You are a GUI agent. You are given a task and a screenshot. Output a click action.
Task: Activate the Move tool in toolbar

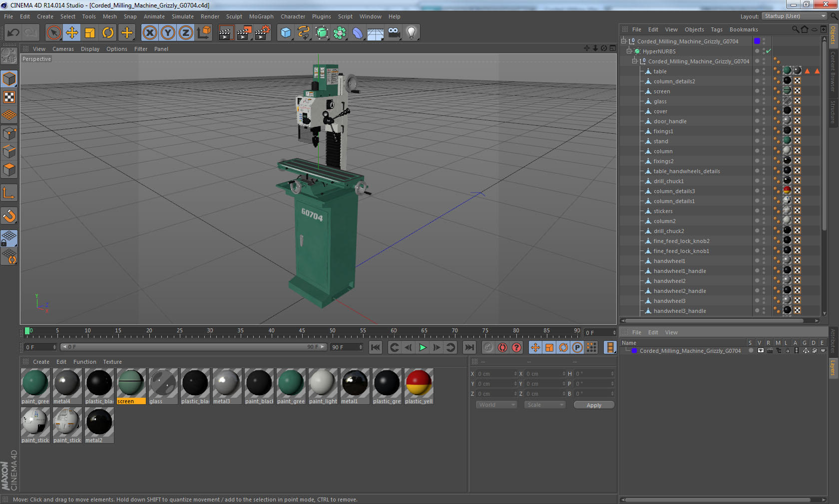(72, 33)
